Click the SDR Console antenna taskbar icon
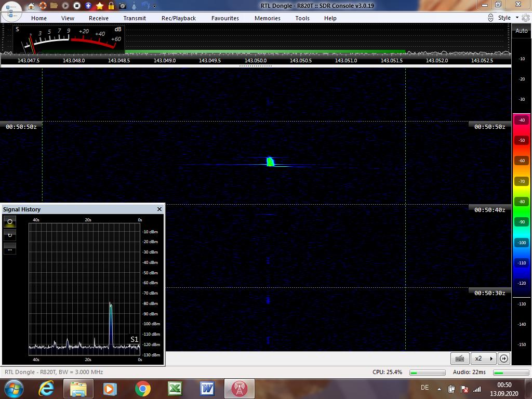Viewport: 532px width, 399px height. pos(239,389)
